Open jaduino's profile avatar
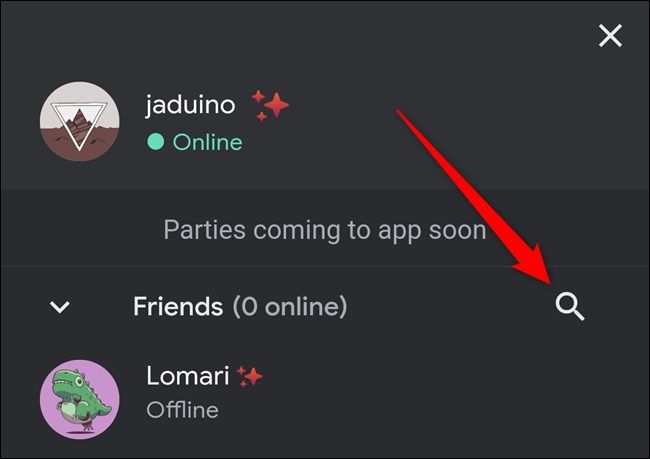This screenshot has height=459, width=650. tap(80, 121)
